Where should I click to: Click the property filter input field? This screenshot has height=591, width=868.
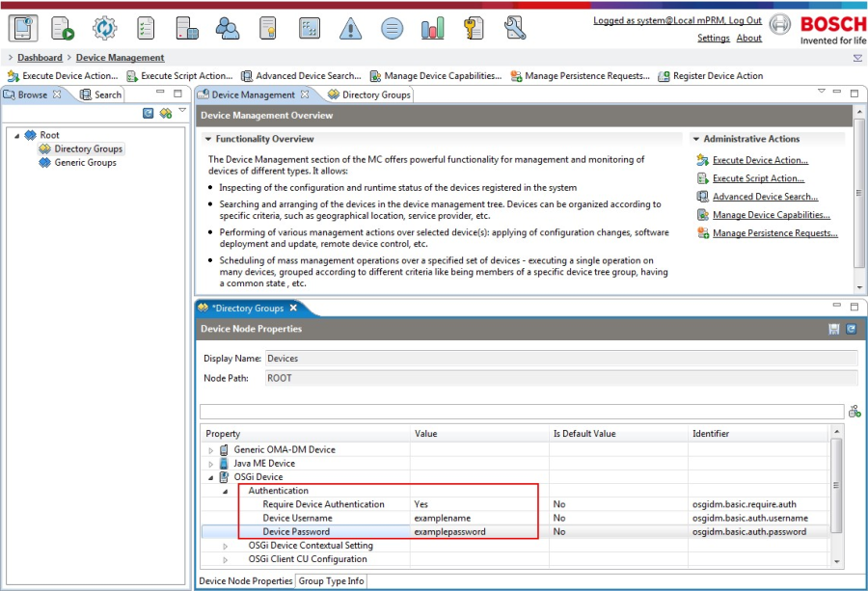point(522,411)
